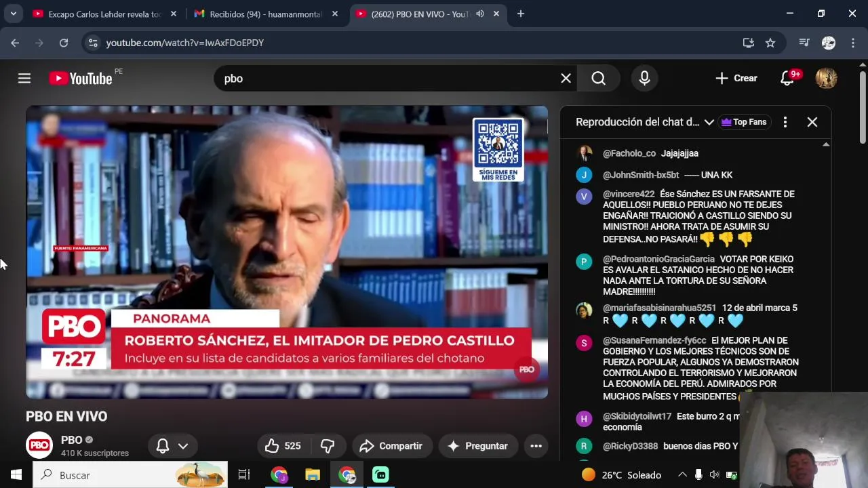Select @SusanaFernandez-fy6cc chat username
868x488 pixels.
click(654, 340)
